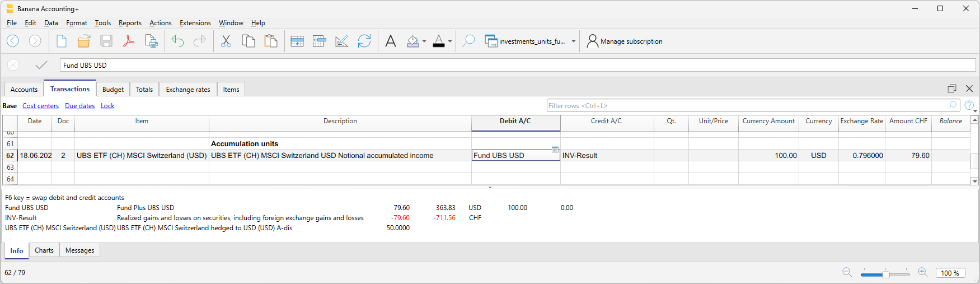Open Find with the magnifier icon

469,41
